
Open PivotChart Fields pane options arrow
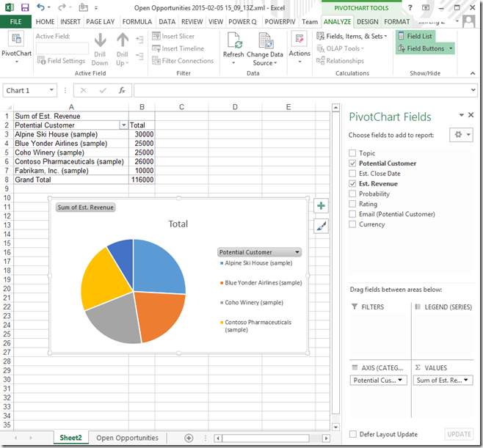tap(461, 115)
